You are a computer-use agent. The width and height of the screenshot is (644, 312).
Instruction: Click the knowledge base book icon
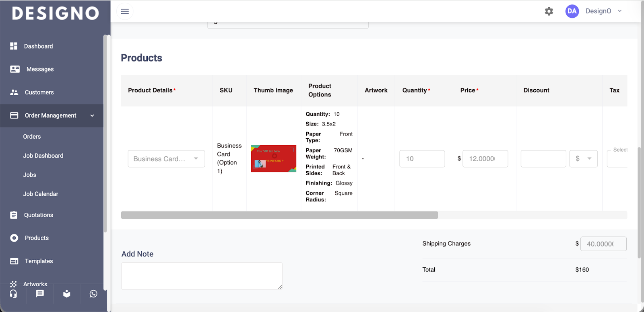point(67,294)
